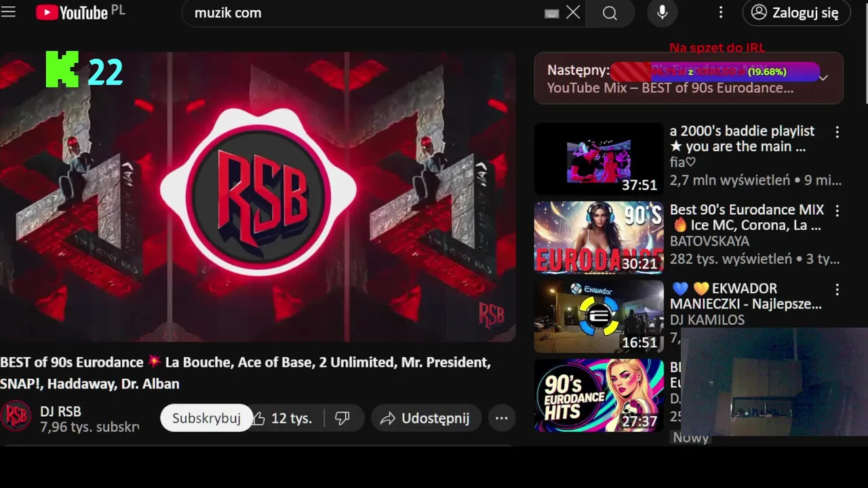Click the 7,96 tys. subscriber count text
The height and width of the screenshot is (488, 868).
coord(90,427)
